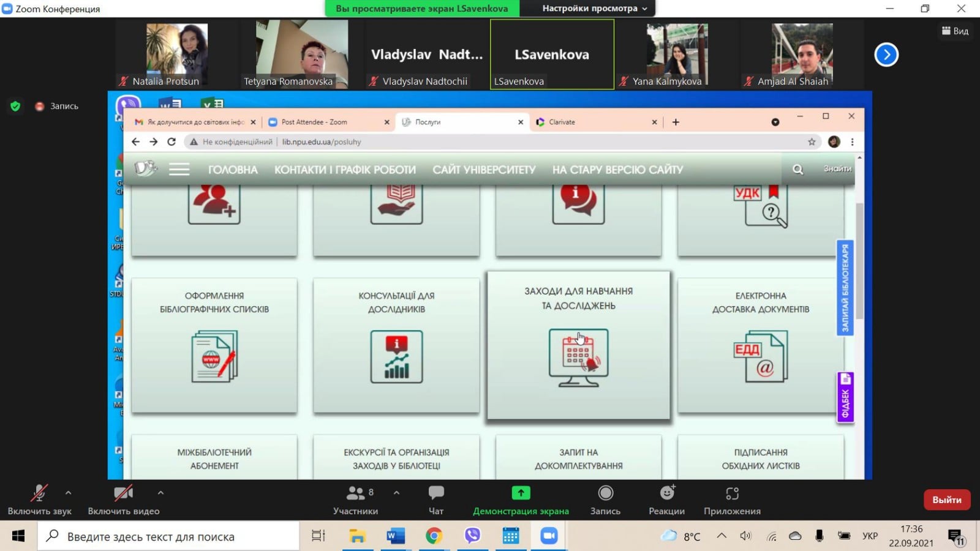Image resolution: width=980 pixels, height=551 pixels.
Task: Unmute microphone with Включить звук
Action: tap(39, 493)
